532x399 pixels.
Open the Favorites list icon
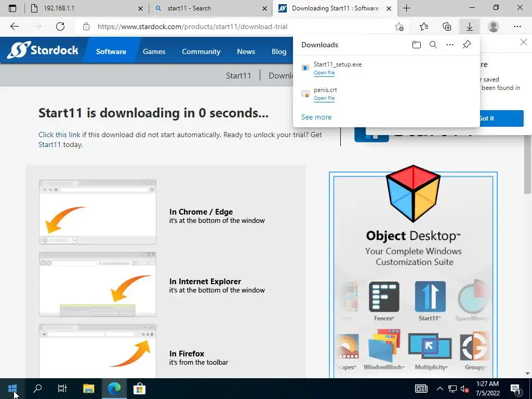coord(424,26)
